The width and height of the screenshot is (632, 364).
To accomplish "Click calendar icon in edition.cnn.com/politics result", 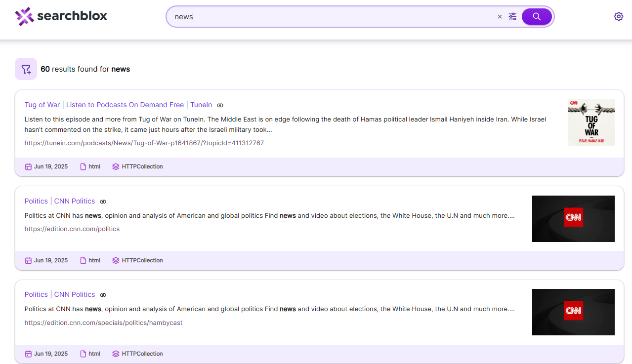I will pos(28,260).
